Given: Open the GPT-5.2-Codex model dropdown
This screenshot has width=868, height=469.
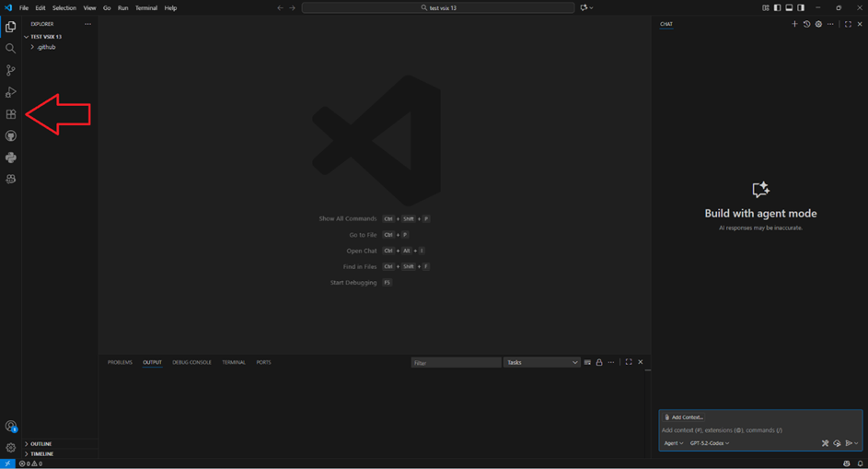Looking at the screenshot, I should click(710, 443).
